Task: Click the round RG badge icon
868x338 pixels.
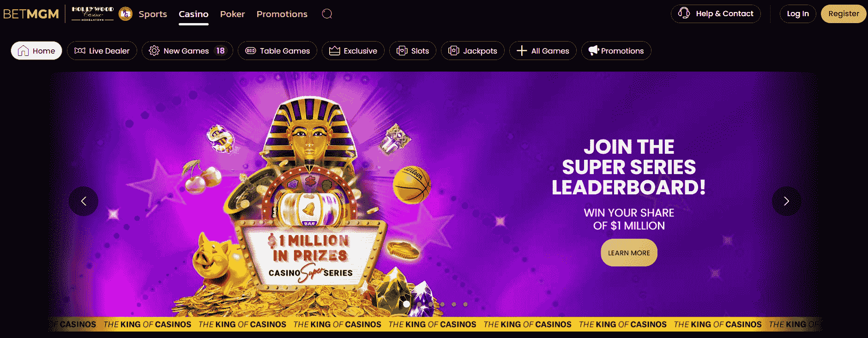Action: click(x=126, y=14)
